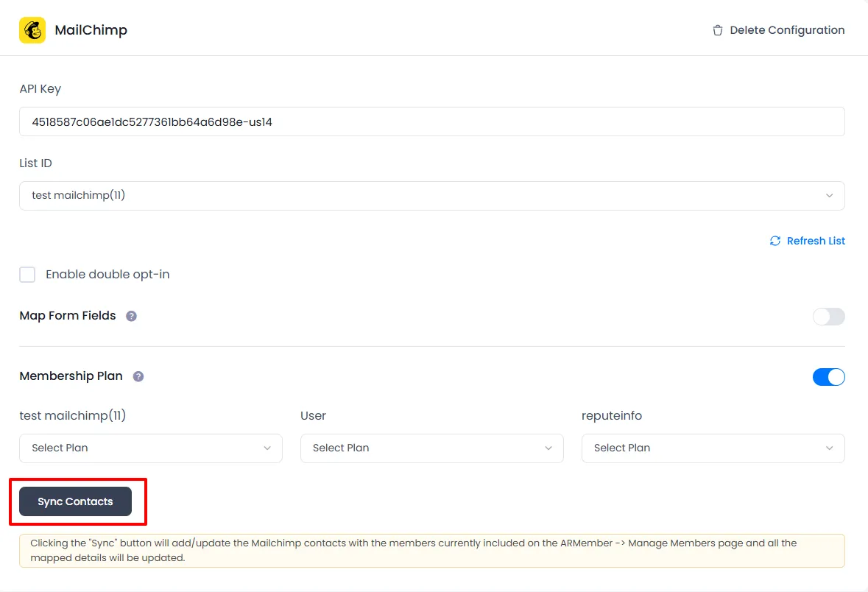Disable the Membership Plan toggle
The width and height of the screenshot is (868, 592).
(x=828, y=377)
